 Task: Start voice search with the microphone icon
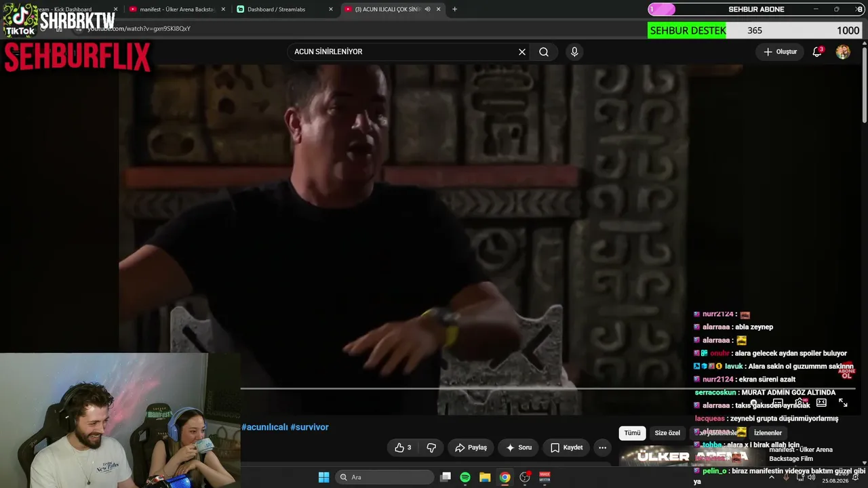[x=574, y=52]
